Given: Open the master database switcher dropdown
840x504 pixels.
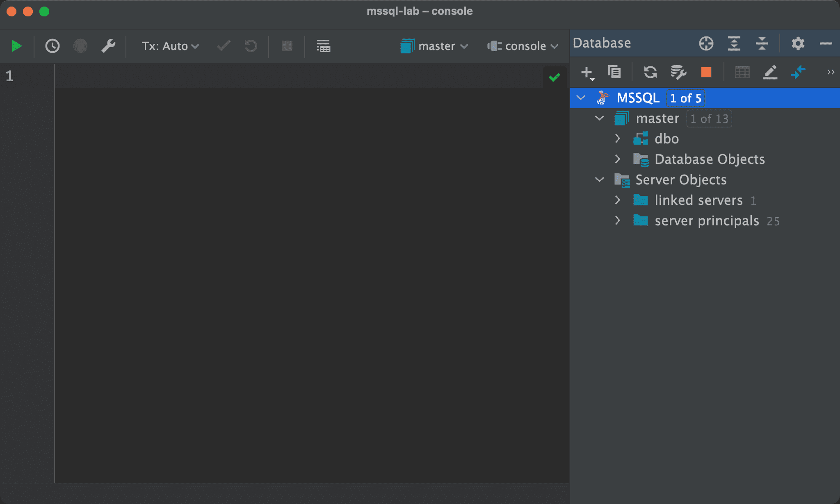Looking at the screenshot, I should (x=434, y=46).
